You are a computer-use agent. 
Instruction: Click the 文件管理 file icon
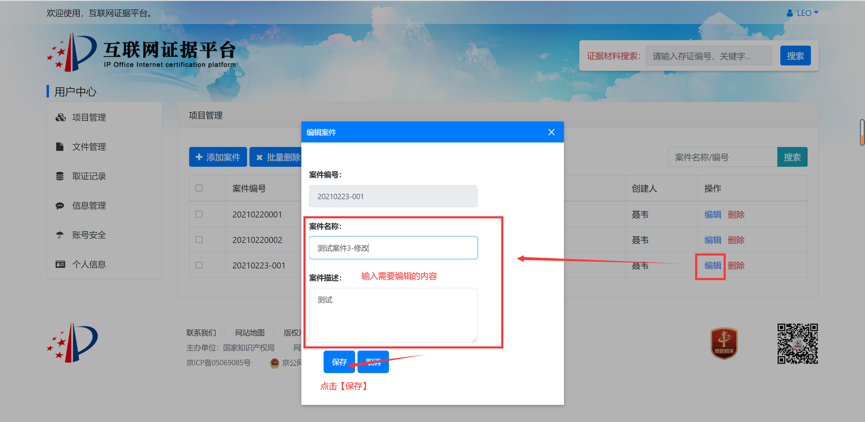coord(60,147)
